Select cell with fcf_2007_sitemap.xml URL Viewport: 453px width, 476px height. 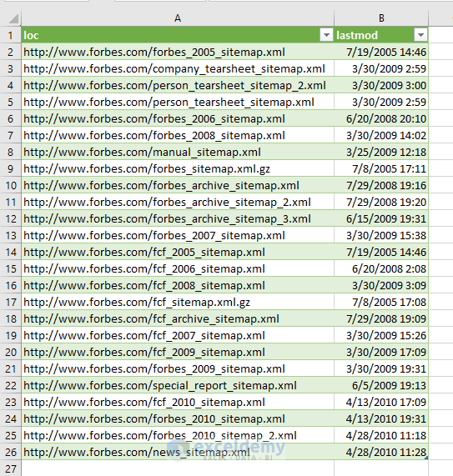click(178, 335)
